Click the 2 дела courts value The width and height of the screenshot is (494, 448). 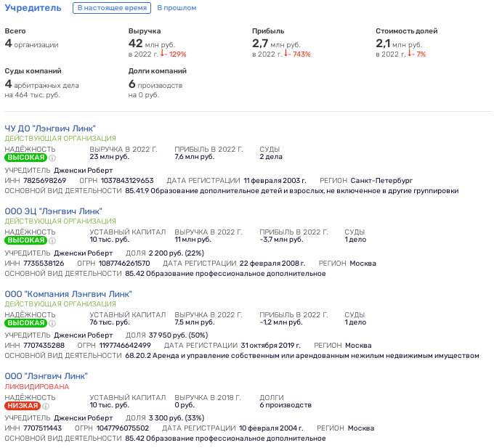coord(271,157)
